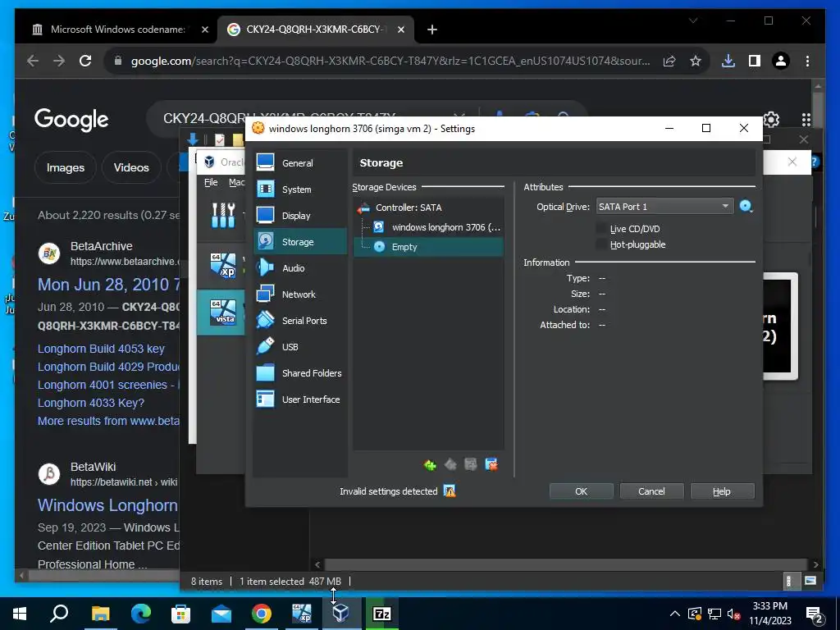Open File menu in VirtualBox Manager
840x630 pixels.
[x=211, y=182]
